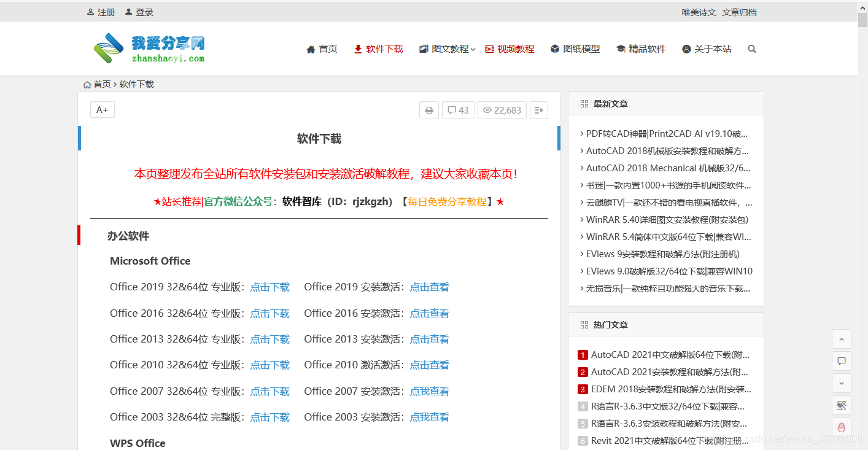868x450 pixels.
Task: Open hot article 6 Revit 2021中文破解版
Action: tap(670, 441)
